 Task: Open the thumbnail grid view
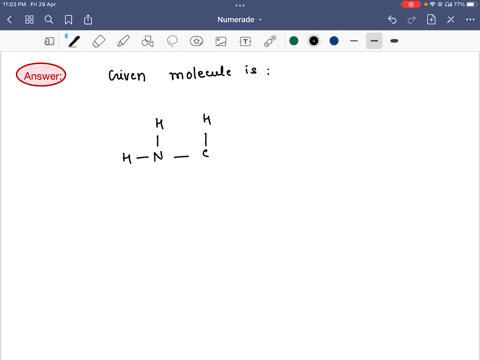pyautogui.click(x=29, y=20)
